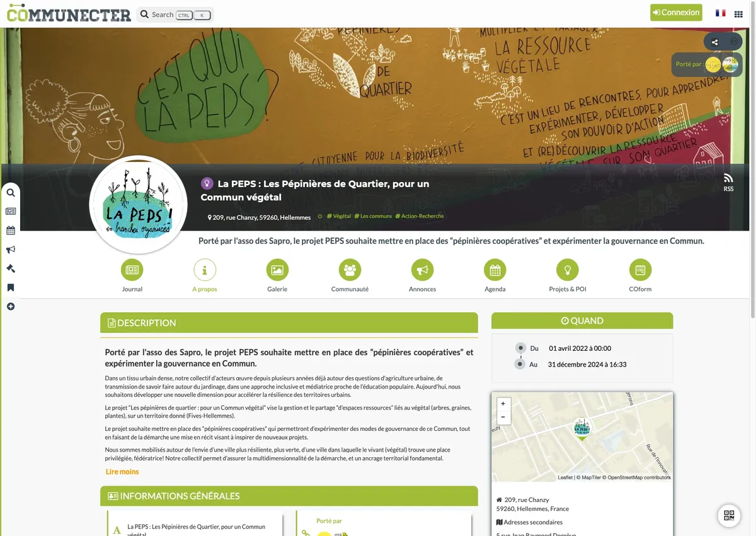This screenshot has width=756, height=536.
Task: Click the share icon on the banner
Action: pyautogui.click(x=714, y=42)
